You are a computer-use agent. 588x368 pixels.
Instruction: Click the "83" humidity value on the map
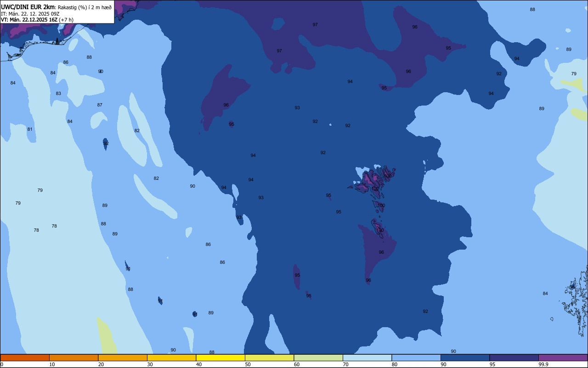[x=58, y=94]
